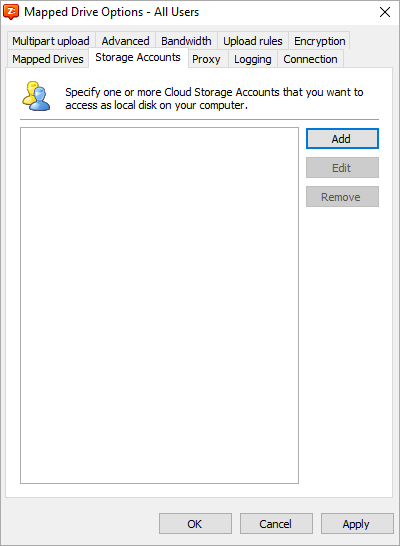
Task: Open the Multipart upload tab
Action: point(51,41)
